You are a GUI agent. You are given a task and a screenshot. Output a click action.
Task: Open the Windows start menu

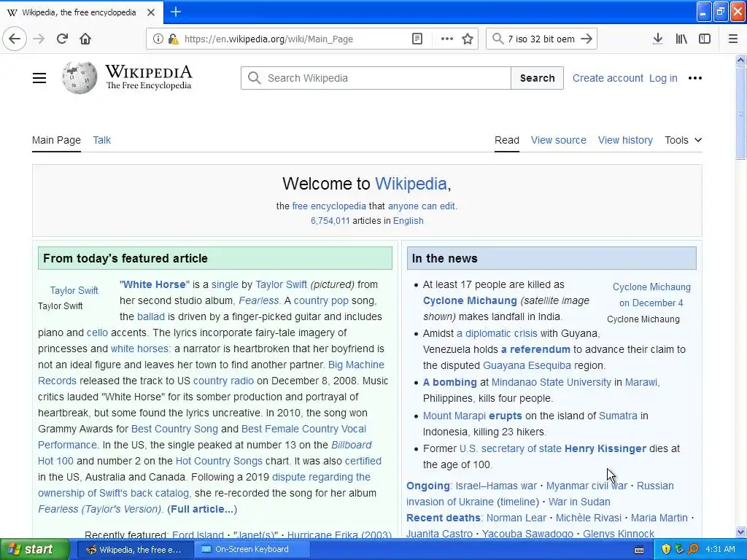[34, 549]
